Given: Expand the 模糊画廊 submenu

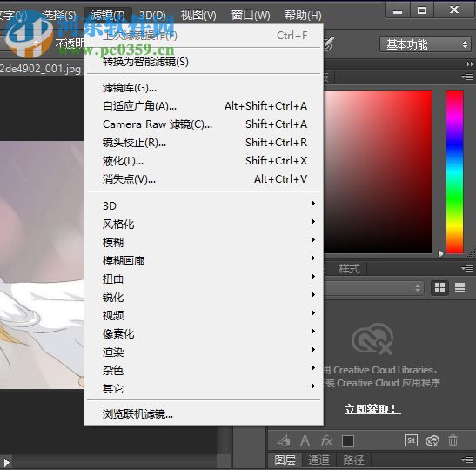Looking at the screenshot, I should point(204,260).
